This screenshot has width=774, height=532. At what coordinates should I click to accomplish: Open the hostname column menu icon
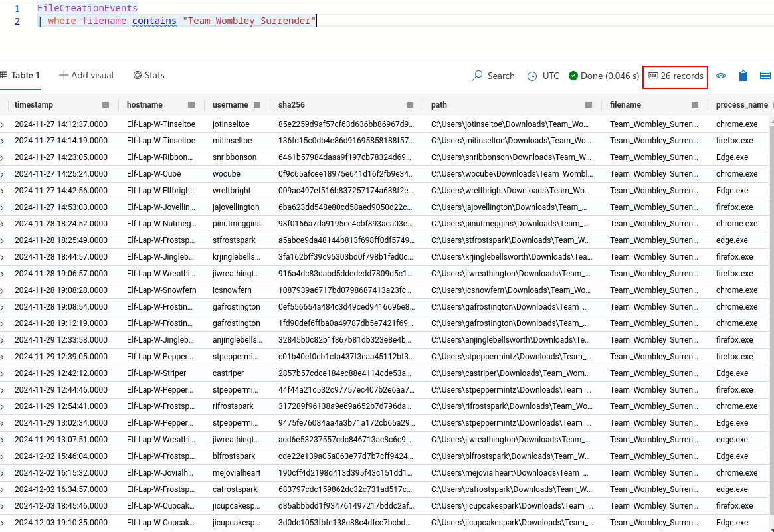[x=191, y=105]
